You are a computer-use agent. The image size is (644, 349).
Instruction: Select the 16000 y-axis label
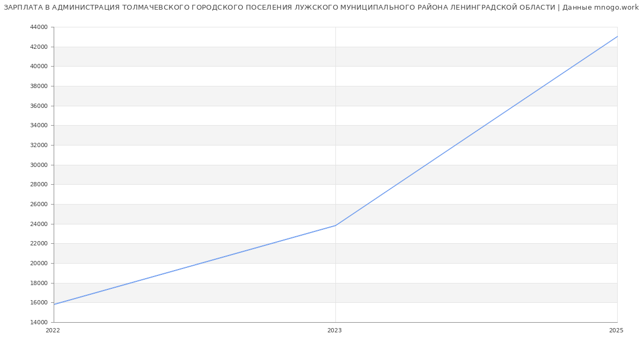coord(39,303)
